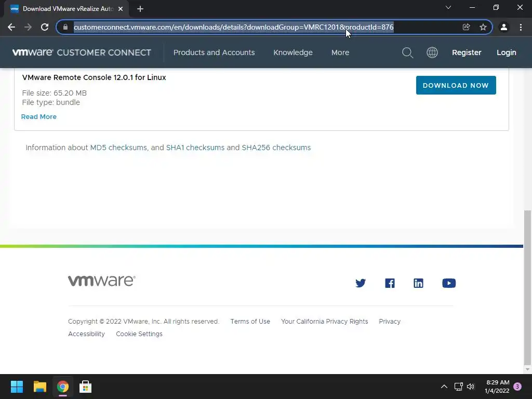Open Your California Privacy Rights link

point(324,321)
